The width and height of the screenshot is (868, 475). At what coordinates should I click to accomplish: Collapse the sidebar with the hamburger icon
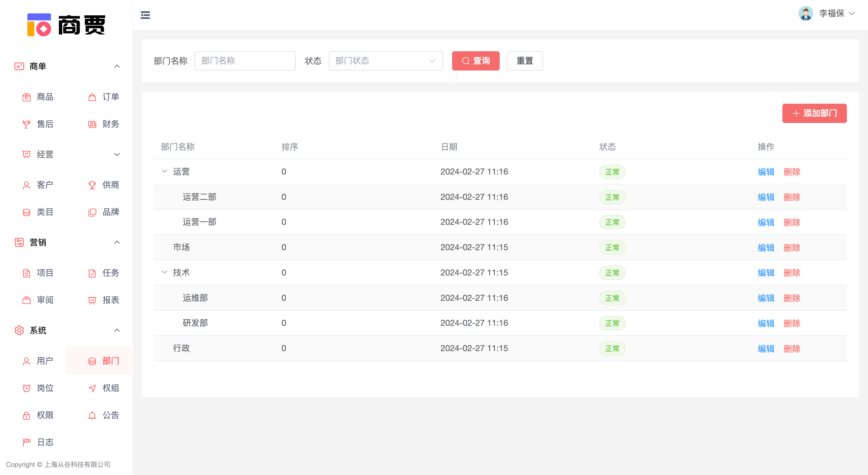coord(145,15)
